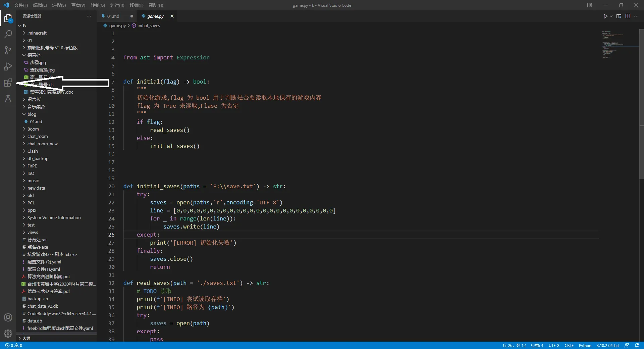The image size is (644, 349).
Task: Select interpreter 3.10.2 64-bit
Action: tap(607, 345)
